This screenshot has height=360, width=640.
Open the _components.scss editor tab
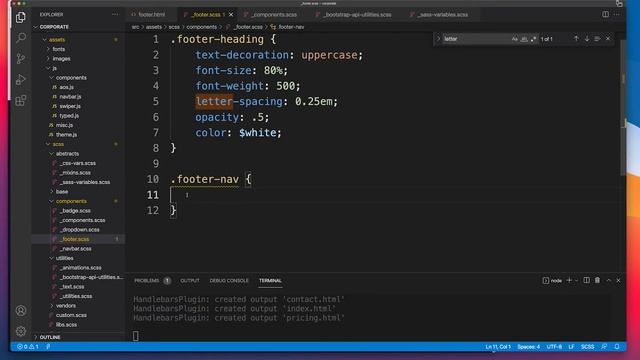pos(273,14)
